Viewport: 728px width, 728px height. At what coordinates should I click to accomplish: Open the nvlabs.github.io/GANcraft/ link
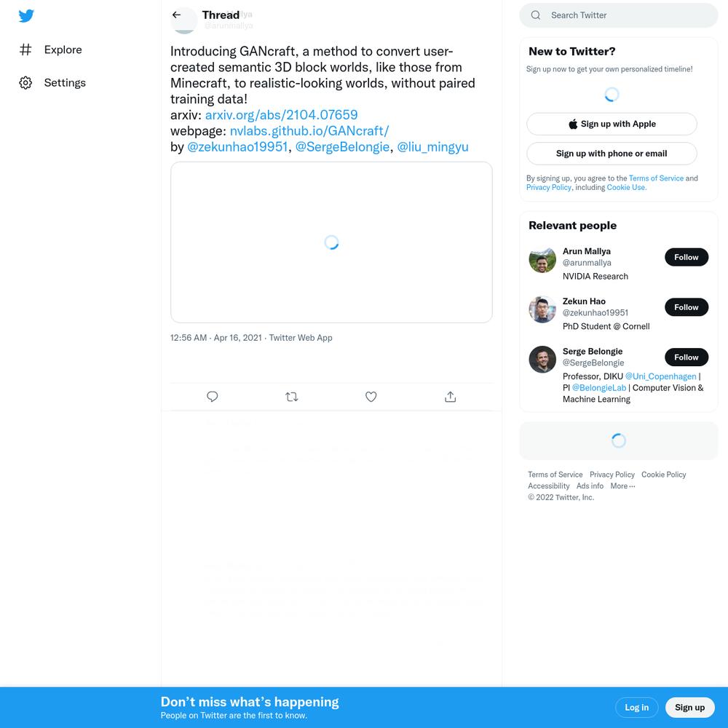point(309,131)
